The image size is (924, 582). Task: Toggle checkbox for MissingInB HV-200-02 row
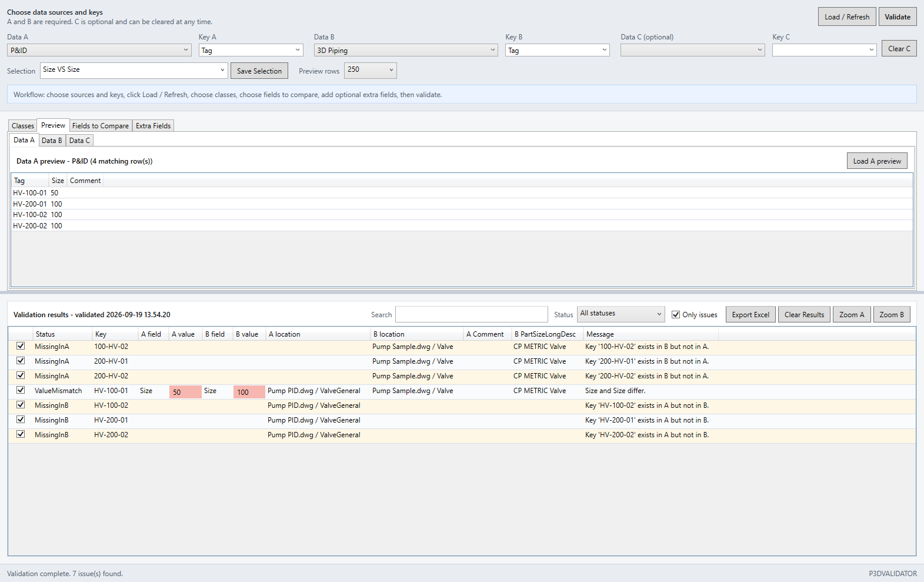click(x=21, y=435)
